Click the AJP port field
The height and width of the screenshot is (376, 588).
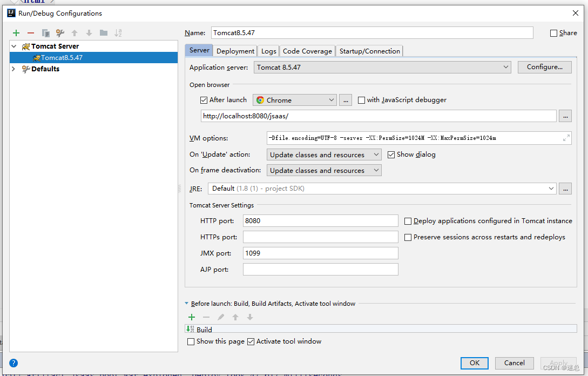321,270
